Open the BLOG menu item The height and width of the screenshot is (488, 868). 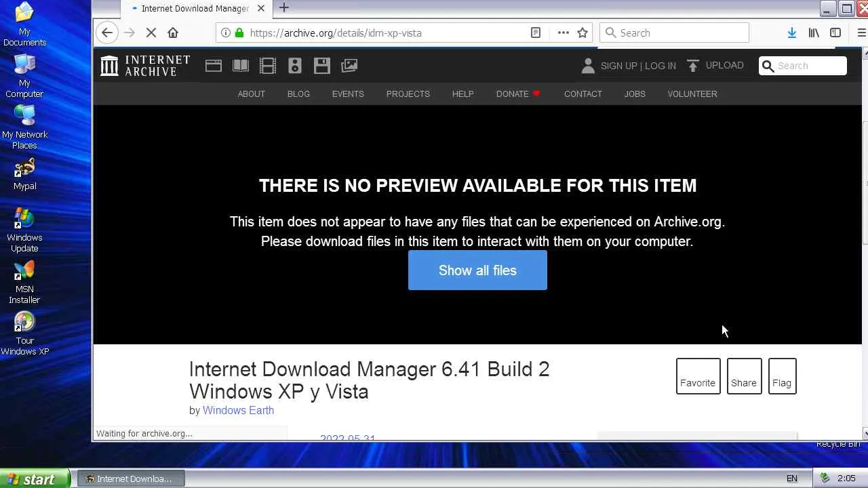pos(298,94)
